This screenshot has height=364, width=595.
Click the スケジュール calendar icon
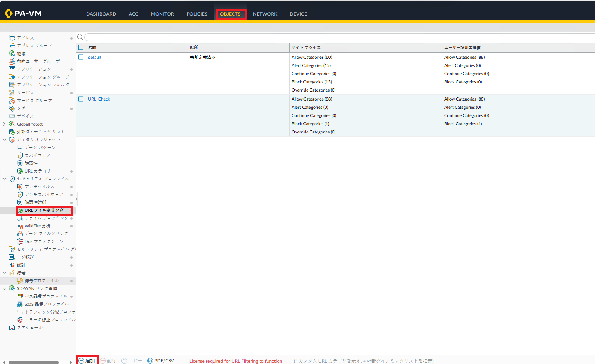[12, 328]
